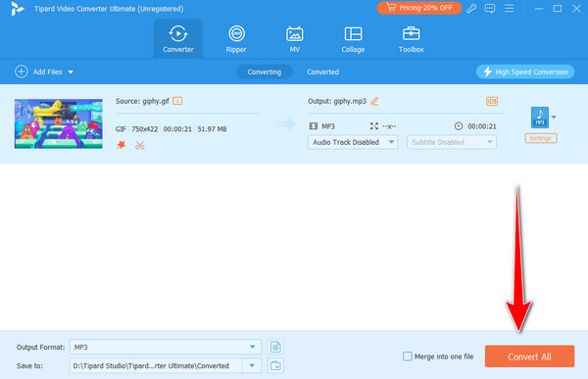Click the 750x422 resolution value
The height and width of the screenshot is (379, 588).
point(145,129)
